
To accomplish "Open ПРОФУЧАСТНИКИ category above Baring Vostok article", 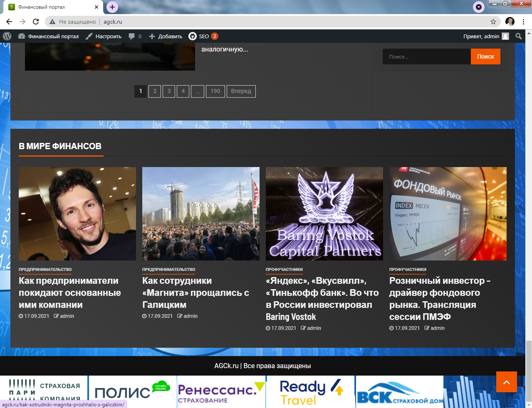I will coord(284,269).
